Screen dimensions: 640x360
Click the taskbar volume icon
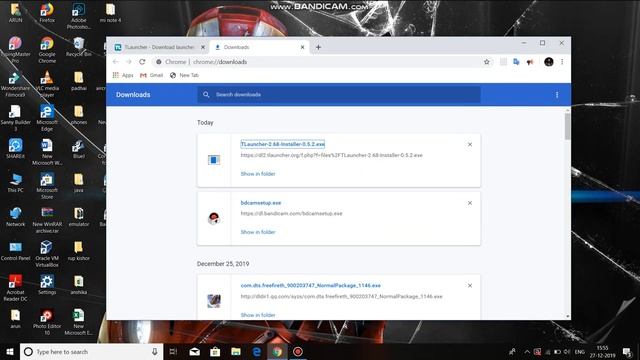pyautogui.click(x=567, y=351)
